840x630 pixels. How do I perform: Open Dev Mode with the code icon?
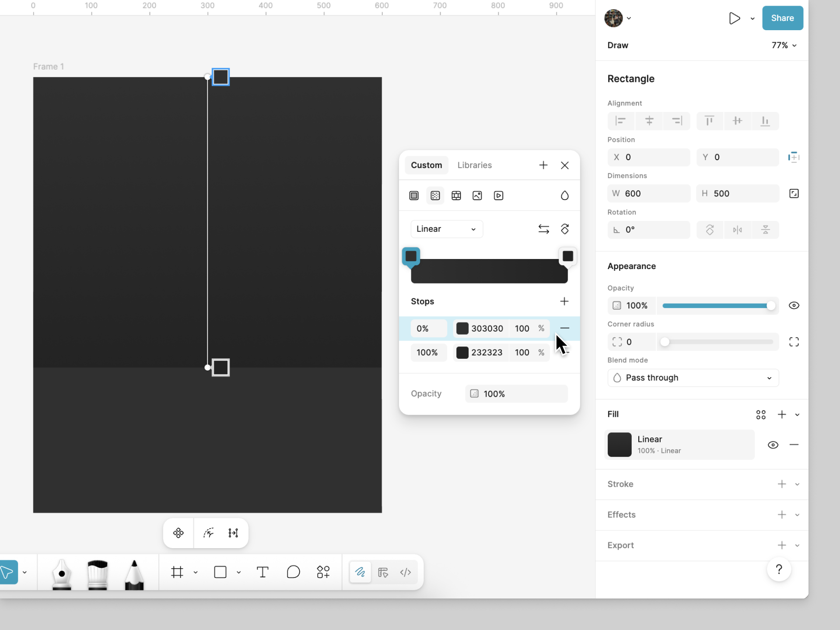405,572
